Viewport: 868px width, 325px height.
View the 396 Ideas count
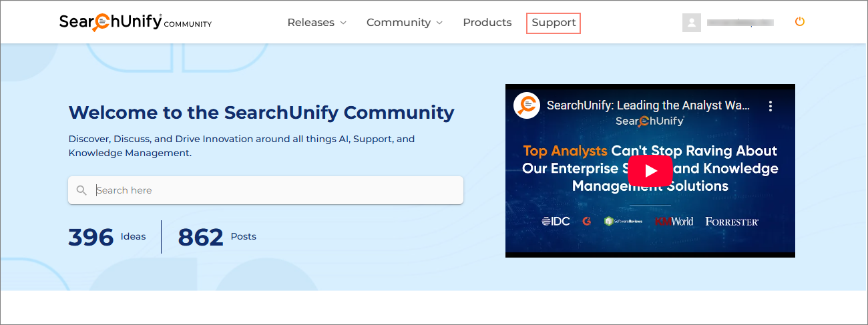[x=107, y=237]
